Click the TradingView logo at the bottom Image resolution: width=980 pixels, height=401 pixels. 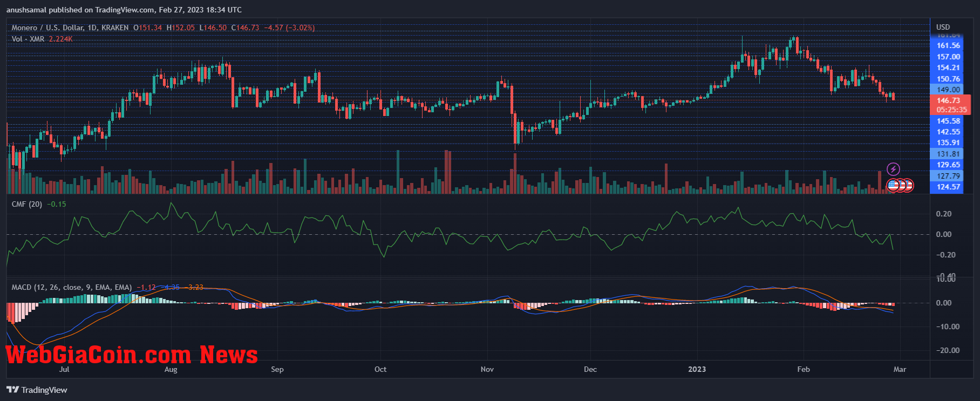coord(37,390)
